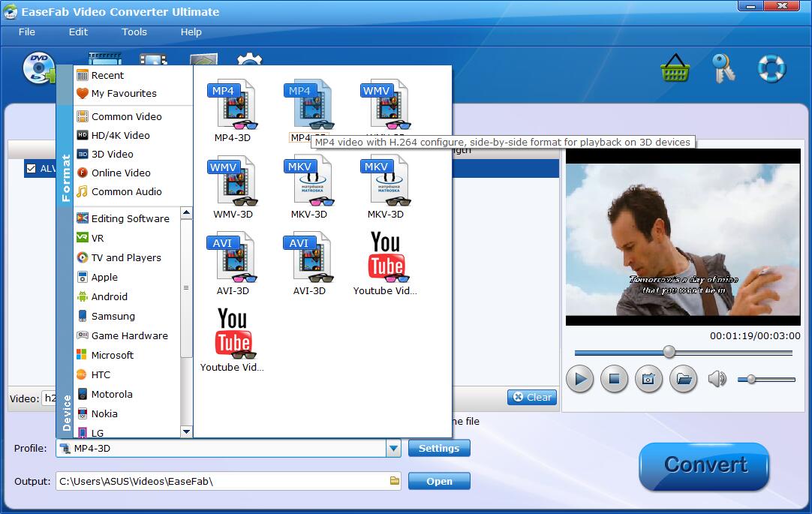The image size is (812, 514).
Task: Click the video playback seek slider
Action: (684, 353)
